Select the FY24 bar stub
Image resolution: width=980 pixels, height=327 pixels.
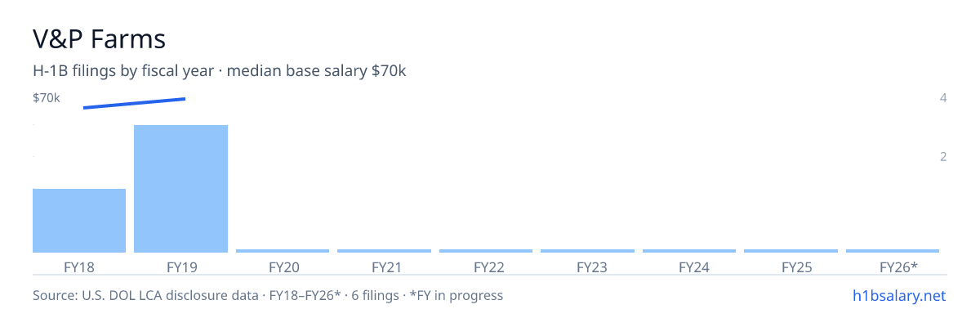click(x=689, y=251)
